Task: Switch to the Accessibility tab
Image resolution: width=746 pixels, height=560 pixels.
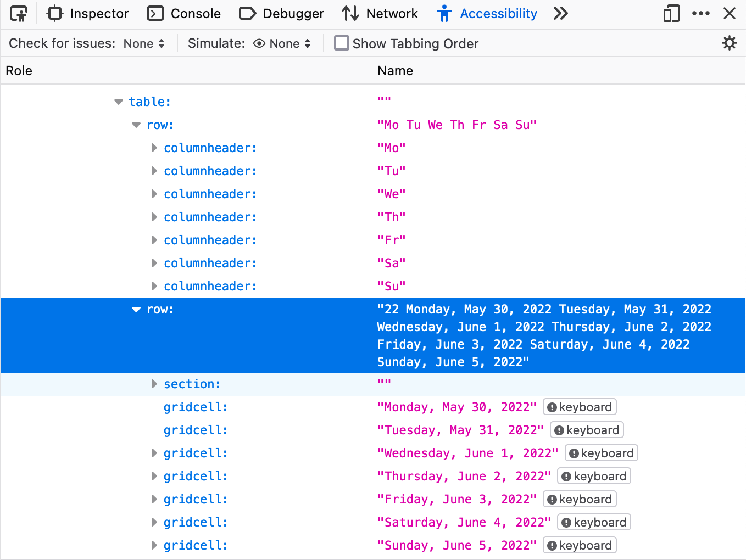Action: click(x=498, y=13)
